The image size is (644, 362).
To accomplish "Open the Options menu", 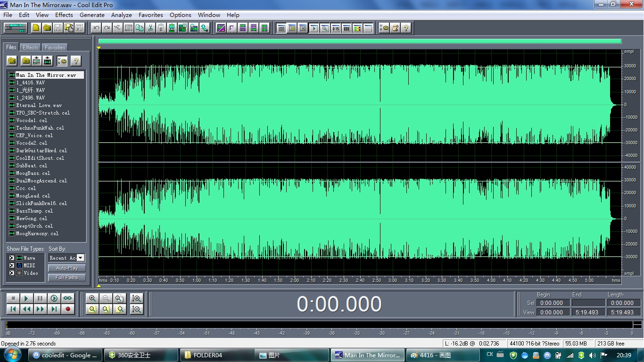I will pos(181,15).
